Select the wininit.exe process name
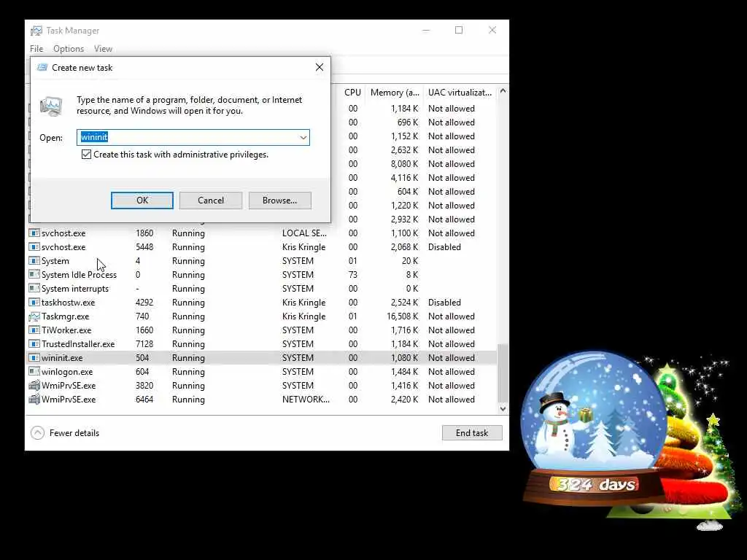Image resolution: width=747 pixels, height=560 pixels. pyautogui.click(x=62, y=357)
